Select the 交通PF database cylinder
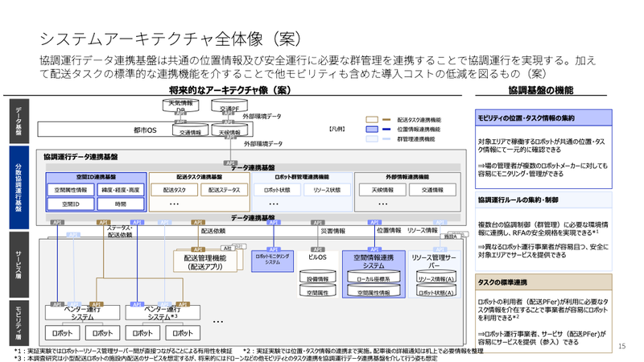 pyautogui.click(x=229, y=107)
